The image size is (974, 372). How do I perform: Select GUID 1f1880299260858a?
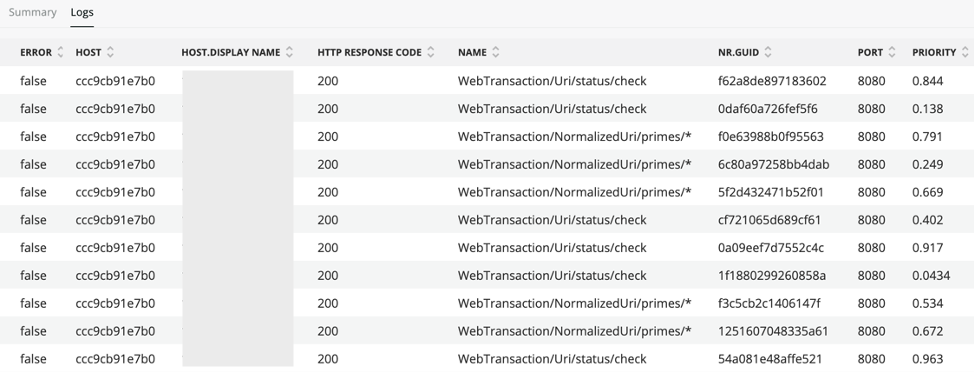pyautogui.click(x=772, y=276)
